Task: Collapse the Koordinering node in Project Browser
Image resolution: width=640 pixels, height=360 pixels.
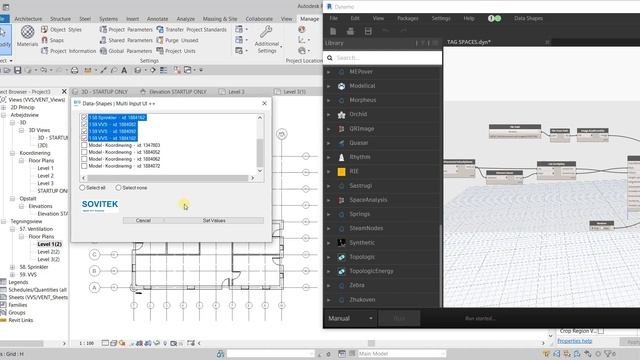Action: pos(12,153)
